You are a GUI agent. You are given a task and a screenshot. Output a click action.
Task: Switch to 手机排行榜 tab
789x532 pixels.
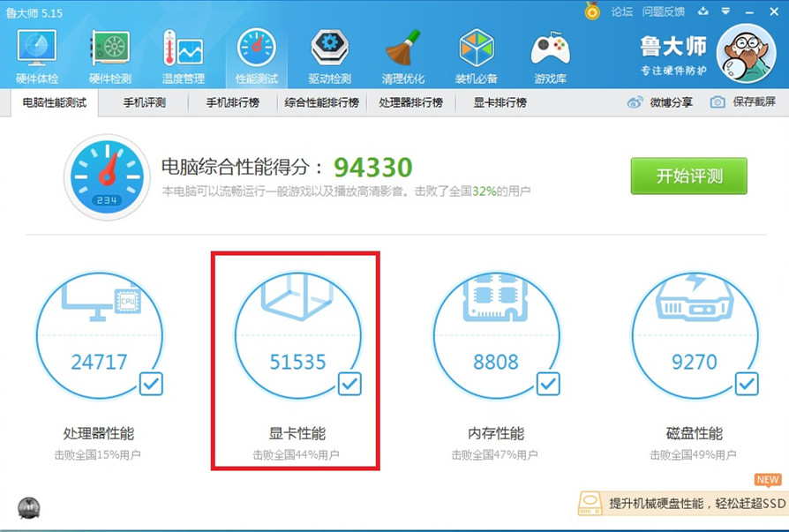click(x=232, y=102)
